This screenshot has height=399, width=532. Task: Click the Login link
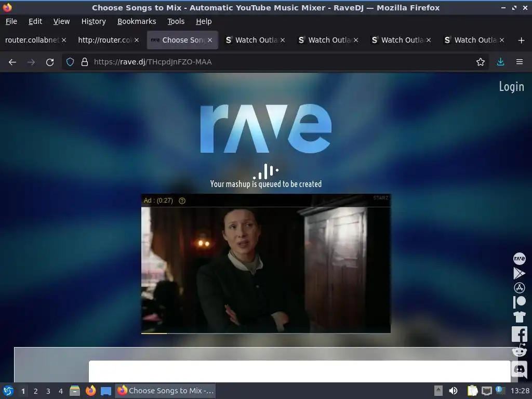[511, 87]
